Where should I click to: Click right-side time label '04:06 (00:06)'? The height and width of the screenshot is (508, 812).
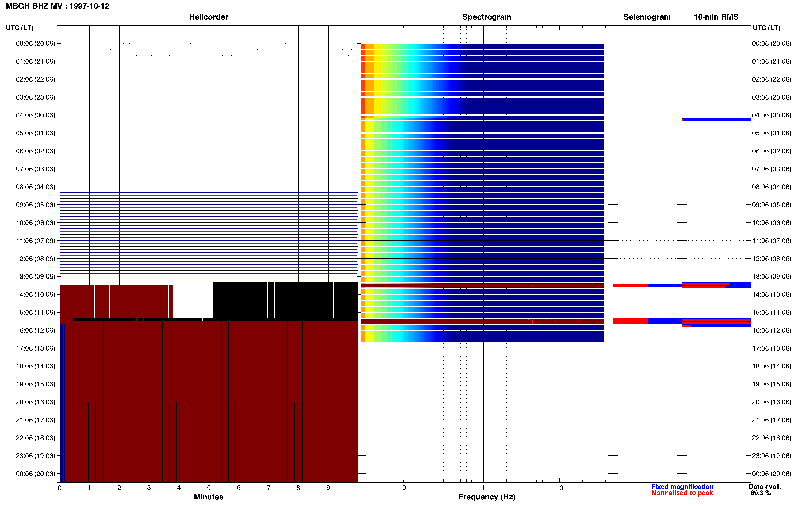tap(772, 115)
